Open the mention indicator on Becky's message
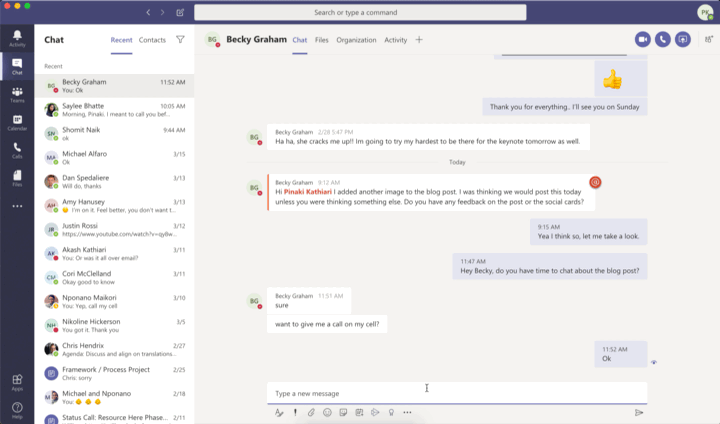Image resolution: width=720 pixels, height=424 pixels. (x=595, y=182)
